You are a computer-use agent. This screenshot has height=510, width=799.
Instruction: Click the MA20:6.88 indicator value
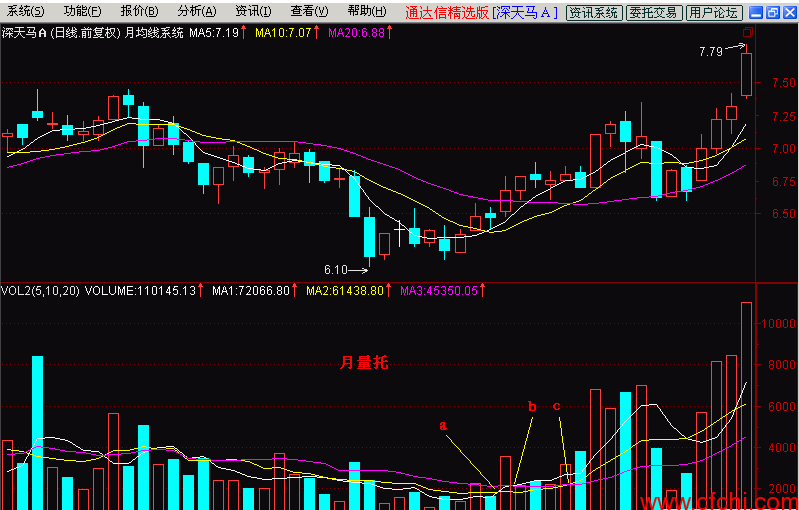(356, 34)
